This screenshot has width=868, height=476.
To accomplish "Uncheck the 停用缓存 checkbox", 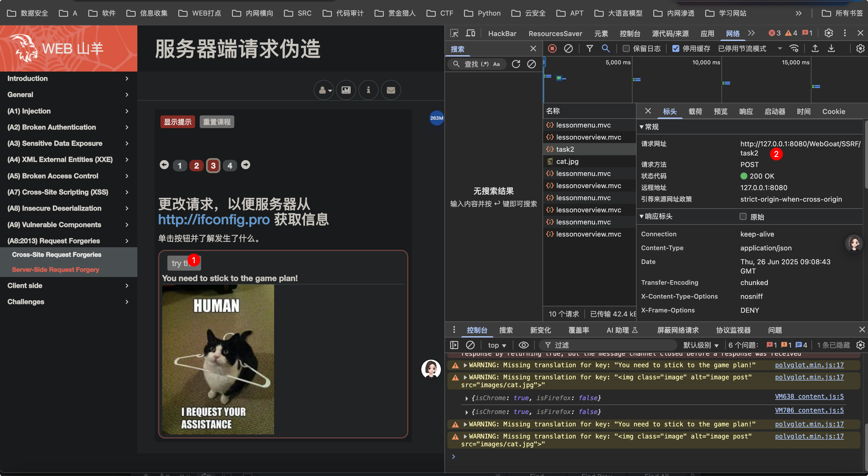I will [x=676, y=48].
